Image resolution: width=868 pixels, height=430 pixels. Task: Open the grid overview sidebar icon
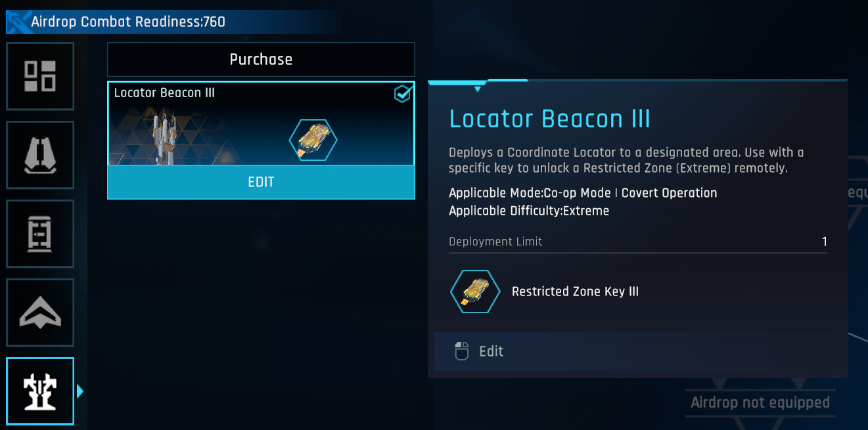pos(40,76)
